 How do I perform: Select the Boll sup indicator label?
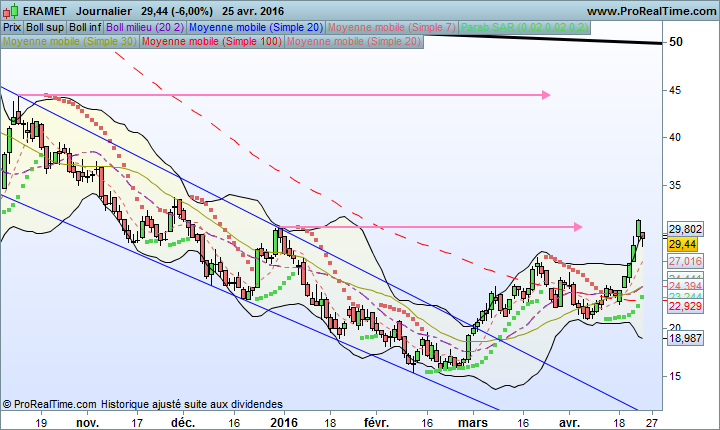point(45,28)
